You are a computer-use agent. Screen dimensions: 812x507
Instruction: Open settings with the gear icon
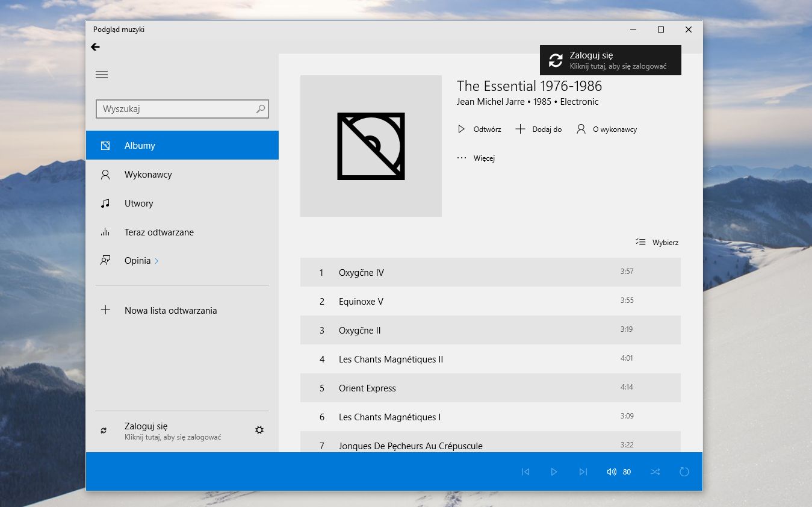click(x=259, y=430)
